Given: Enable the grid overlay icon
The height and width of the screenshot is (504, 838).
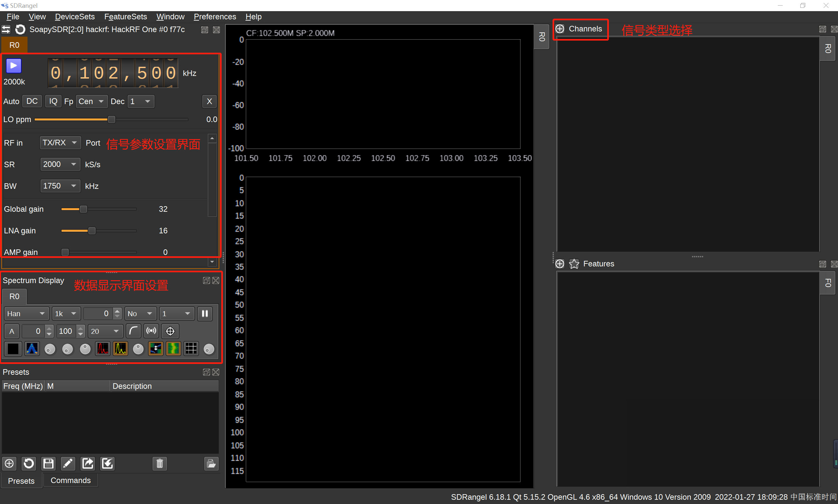Looking at the screenshot, I should tap(190, 348).
